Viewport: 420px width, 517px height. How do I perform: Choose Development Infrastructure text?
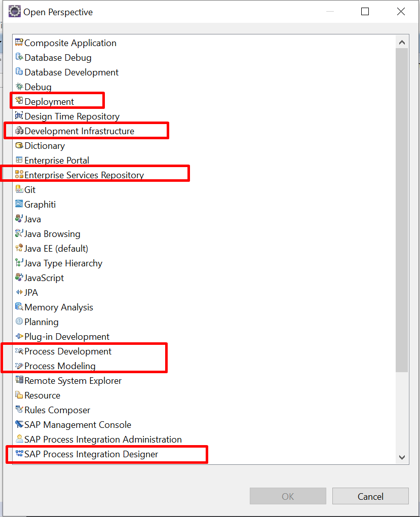79,131
